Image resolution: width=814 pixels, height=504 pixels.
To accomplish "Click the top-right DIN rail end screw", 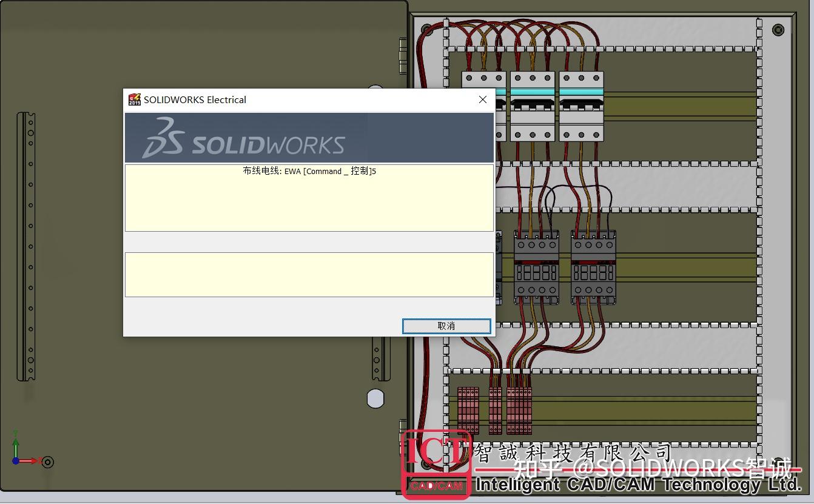I will click(x=777, y=29).
